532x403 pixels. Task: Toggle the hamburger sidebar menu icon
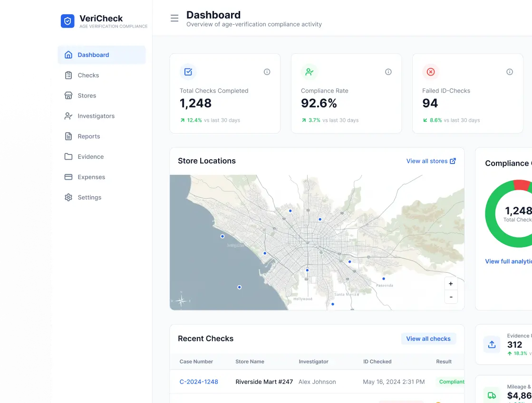click(x=174, y=18)
